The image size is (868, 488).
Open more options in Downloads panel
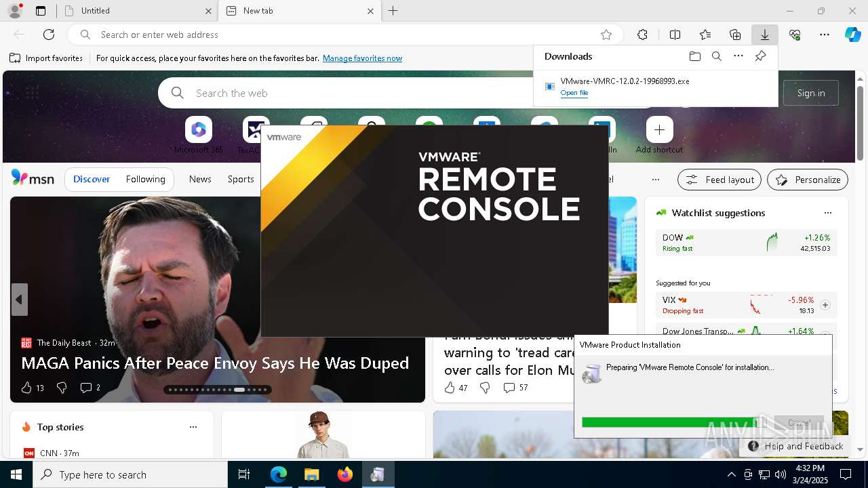tap(738, 56)
